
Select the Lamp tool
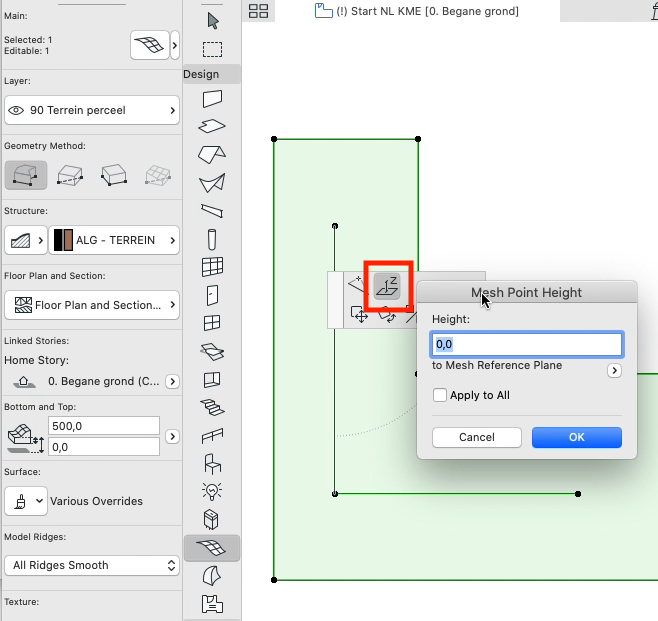[x=212, y=491]
